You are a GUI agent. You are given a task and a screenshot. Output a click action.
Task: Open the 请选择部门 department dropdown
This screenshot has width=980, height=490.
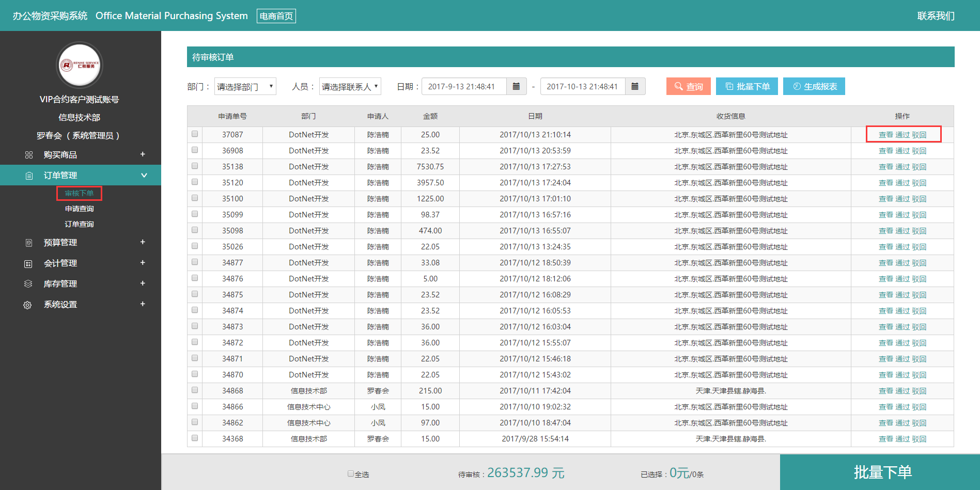pos(245,87)
